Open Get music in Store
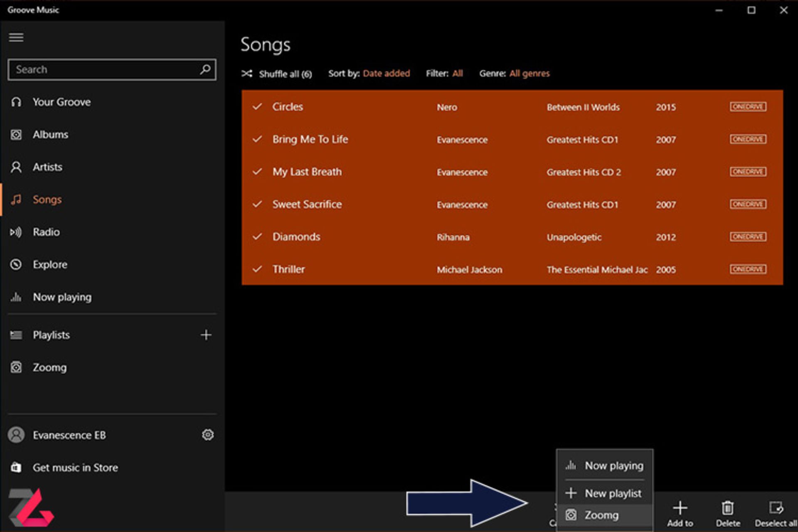The width and height of the screenshot is (798, 532). 75,468
